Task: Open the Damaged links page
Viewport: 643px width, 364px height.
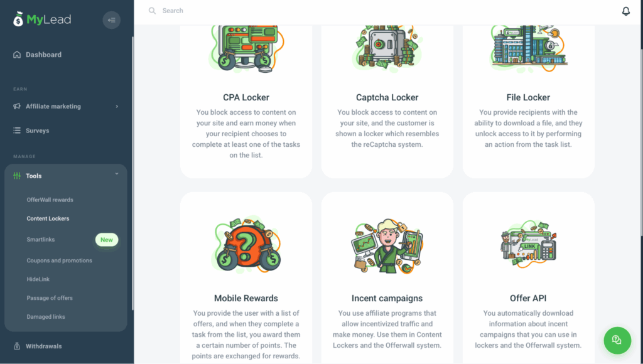Action: pos(46,316)
